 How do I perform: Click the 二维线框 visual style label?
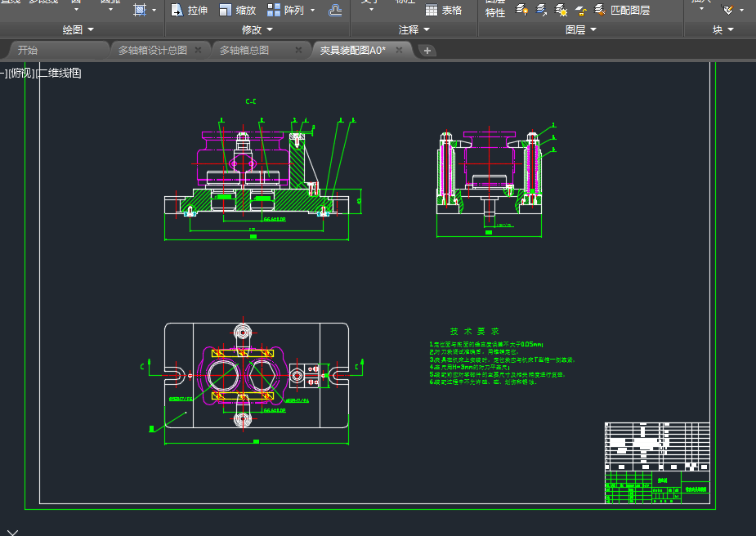[59, 74]
